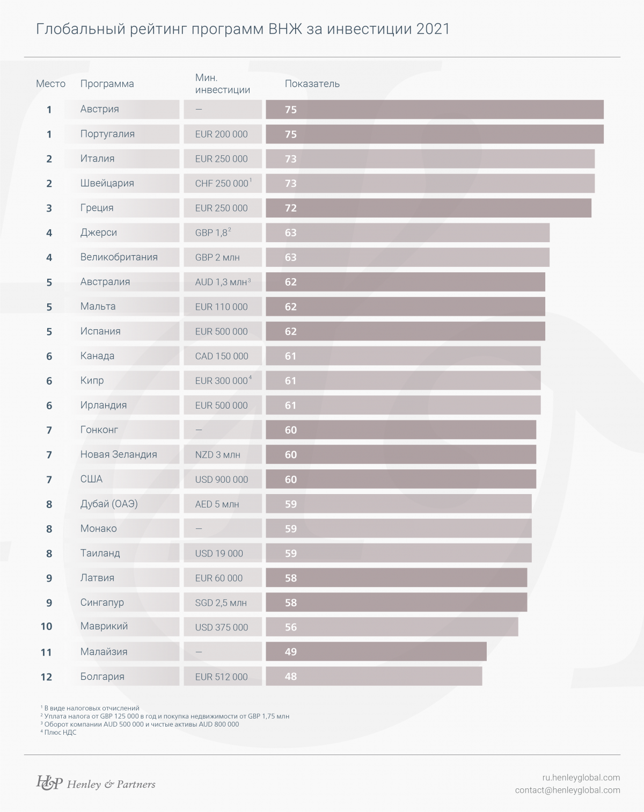Click the Austria score bar showing 75

point(434,110)
